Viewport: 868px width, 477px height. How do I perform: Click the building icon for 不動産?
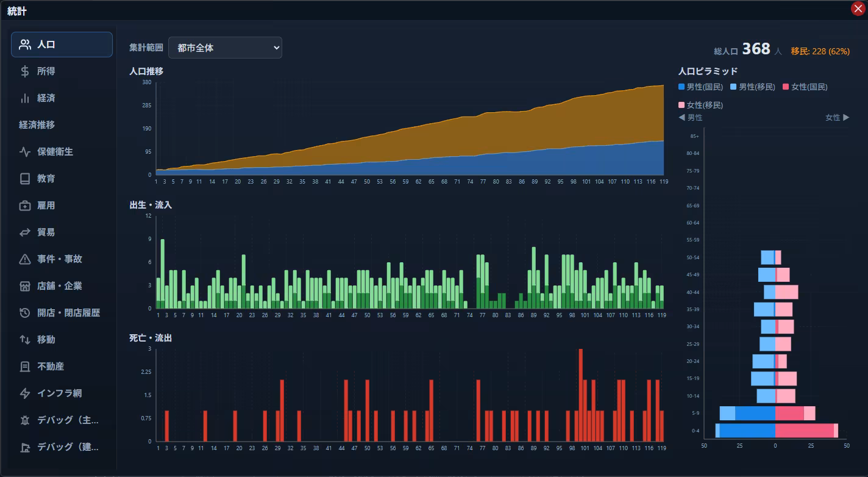coord(25,367)
